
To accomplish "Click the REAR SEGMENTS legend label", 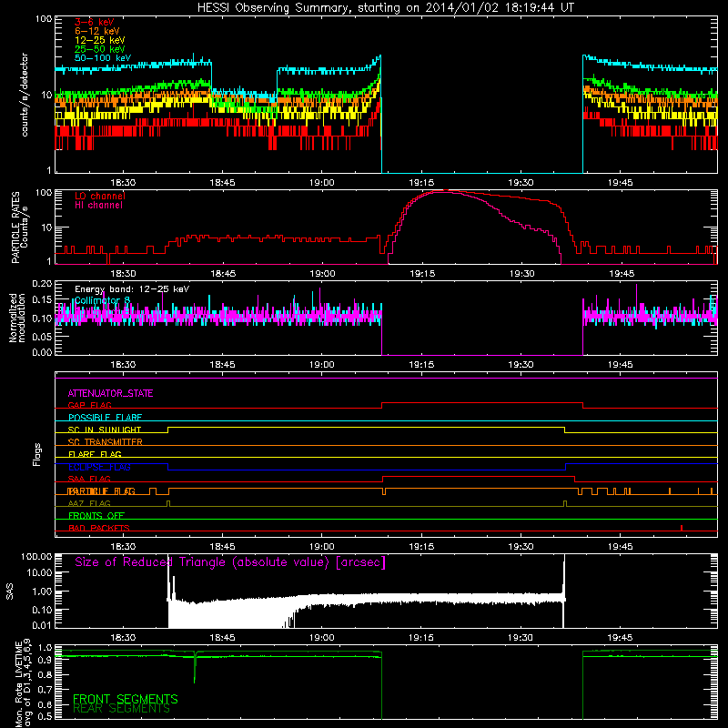I will pos(122,709).
